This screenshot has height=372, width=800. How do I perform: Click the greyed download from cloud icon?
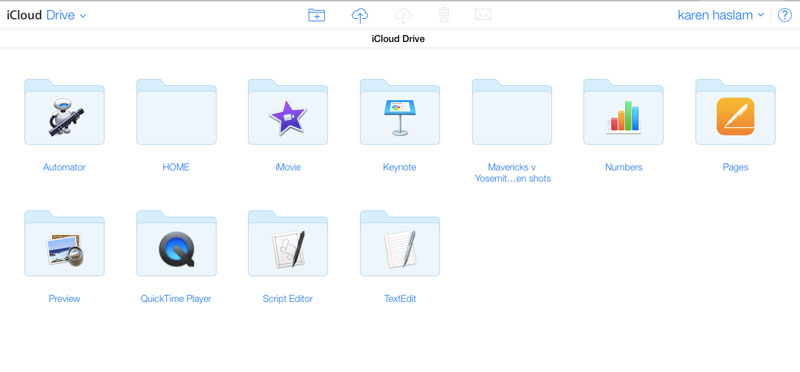coord(403,15)
